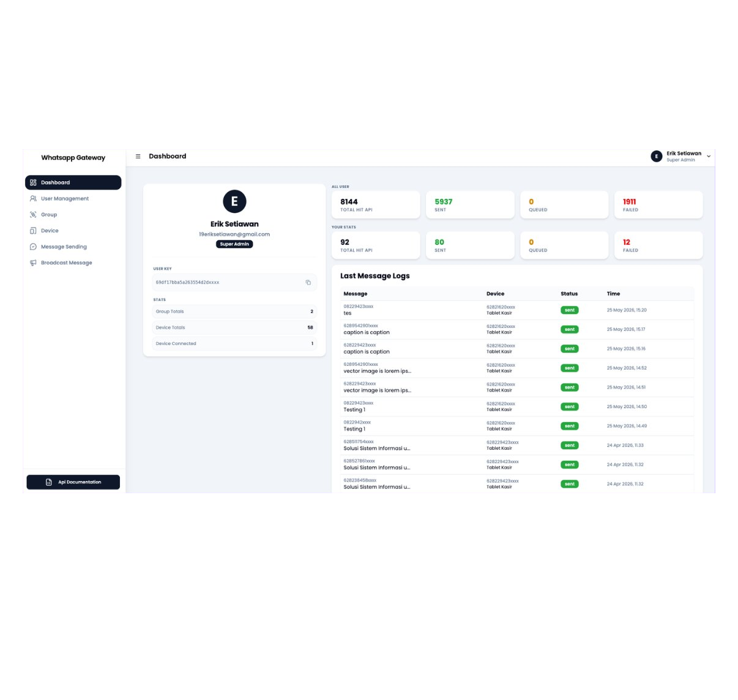Image resolution: width=738 pixels, height=700 pixels.
Task: Click sent badge for 24 Apr 11.33 row
Action: (570, 445)
